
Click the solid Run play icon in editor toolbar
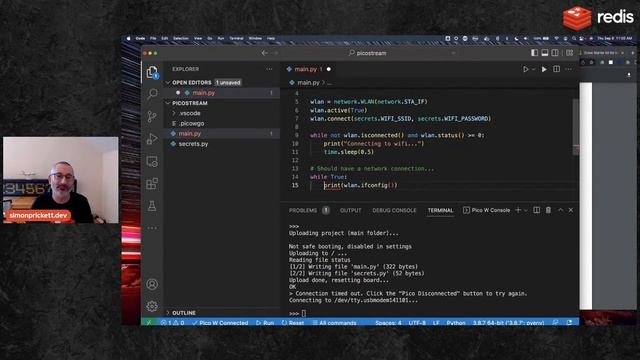(544, 69)
